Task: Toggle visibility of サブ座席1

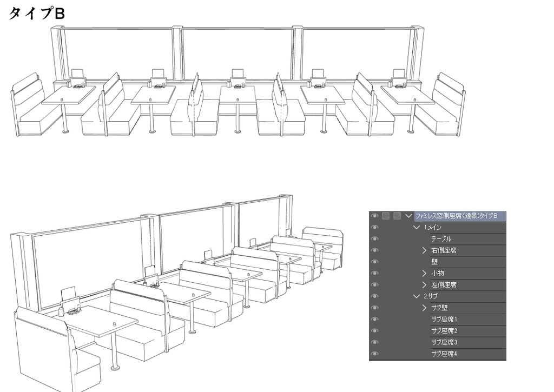Action: pos(374,319)
